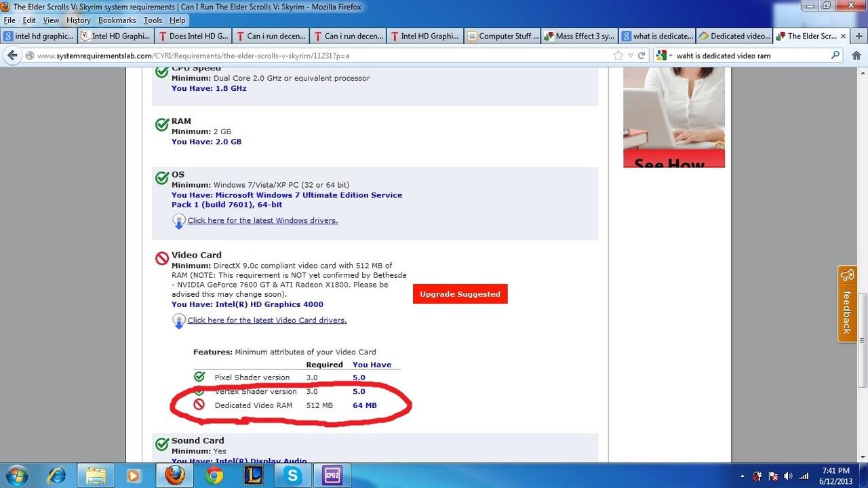Open the Edit menu
Image resolution: width=868 pixels, height=488 pixels.
pyautogui.click(x=29, y=20)
